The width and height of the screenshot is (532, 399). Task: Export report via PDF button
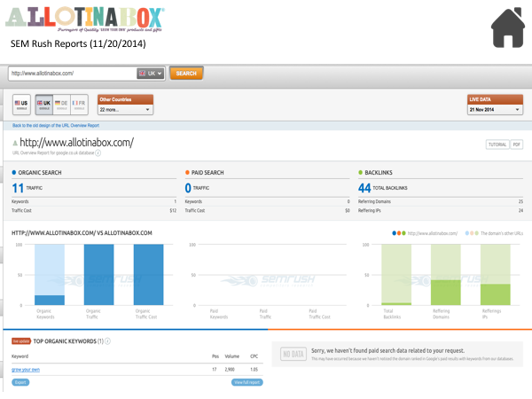click(x=516, y=145)
